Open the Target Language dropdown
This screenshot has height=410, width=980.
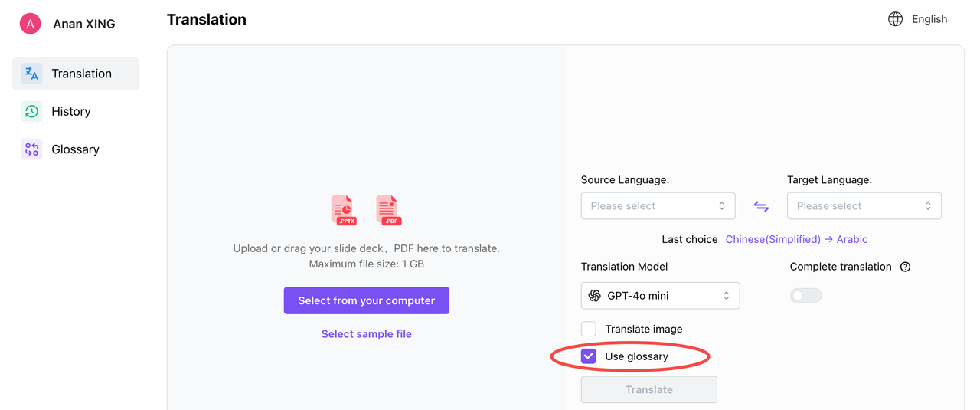click(x=864, y=206)
